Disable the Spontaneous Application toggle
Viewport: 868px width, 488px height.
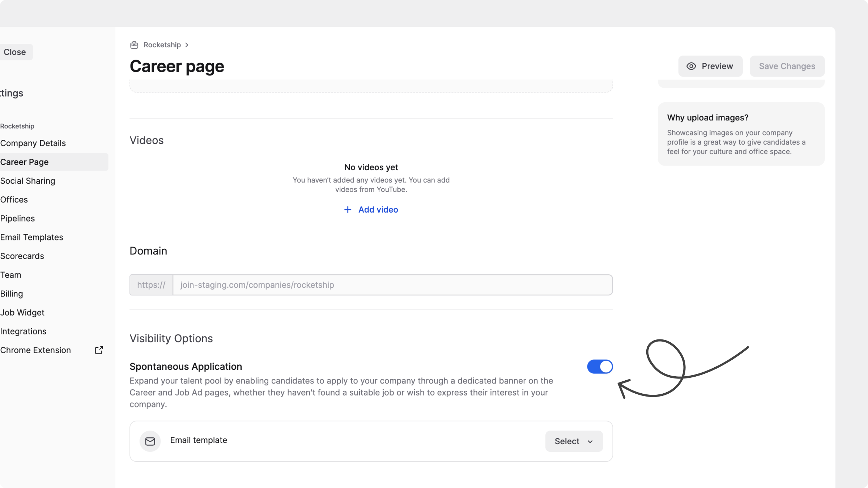tap(600, 367)
